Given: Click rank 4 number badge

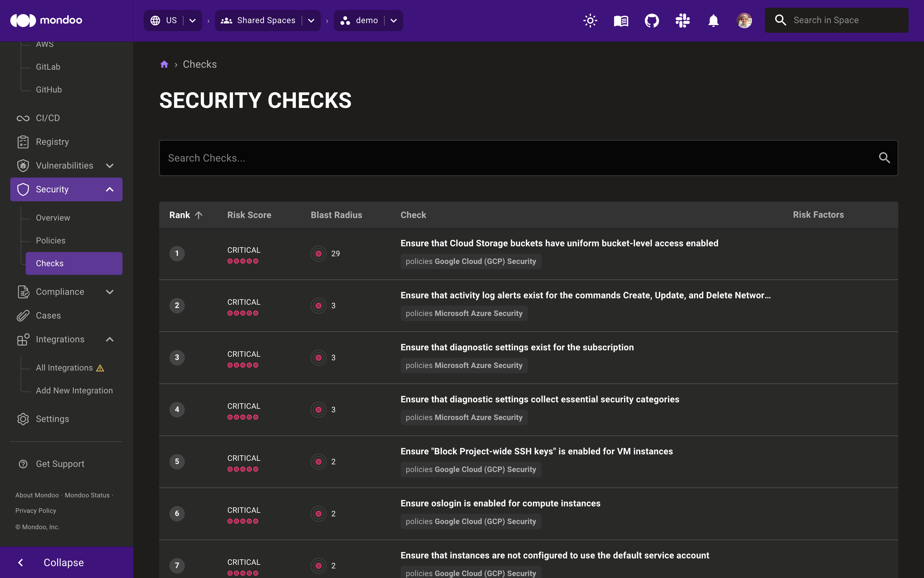Looking at the screenshot, I should tap(177, 409).
